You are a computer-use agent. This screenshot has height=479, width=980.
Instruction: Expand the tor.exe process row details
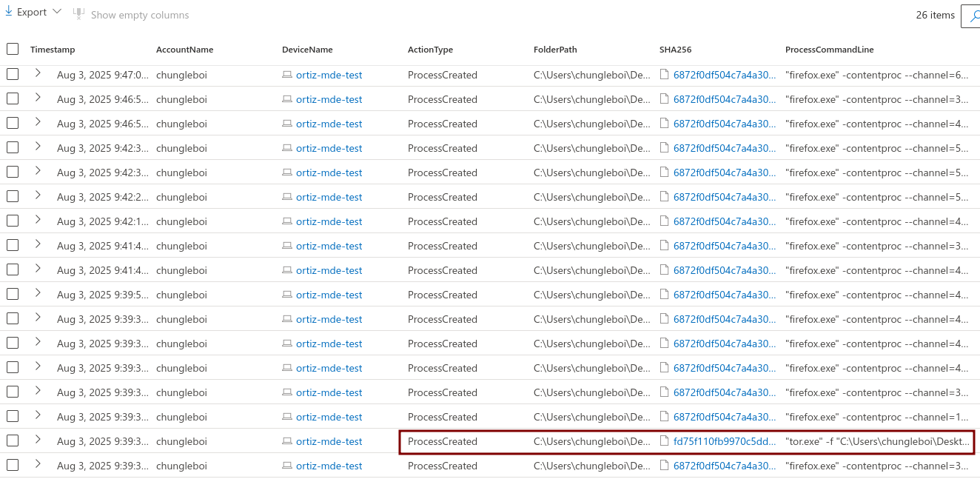[x=38, y=441]
